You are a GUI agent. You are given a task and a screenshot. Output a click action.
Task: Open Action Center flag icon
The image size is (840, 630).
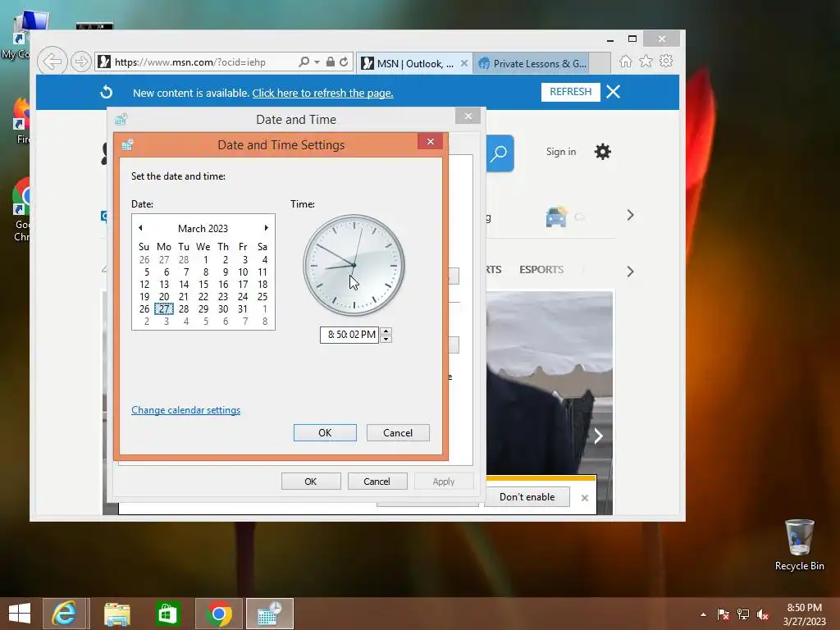(x=724, y=614)
